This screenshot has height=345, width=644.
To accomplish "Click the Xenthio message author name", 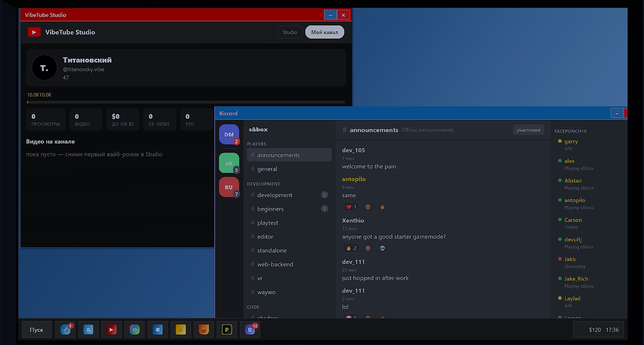I will tap(353, 220).
